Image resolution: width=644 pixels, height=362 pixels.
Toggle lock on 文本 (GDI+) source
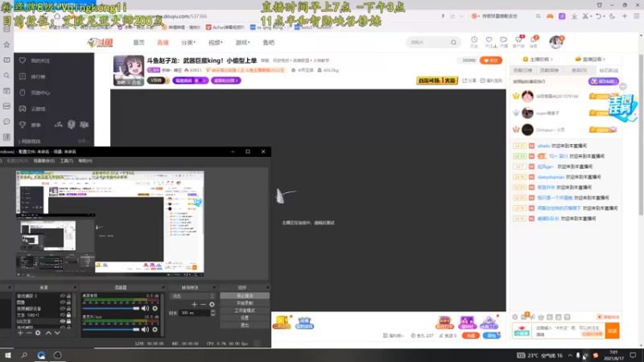pyautogui.click(x=68, y=315)
